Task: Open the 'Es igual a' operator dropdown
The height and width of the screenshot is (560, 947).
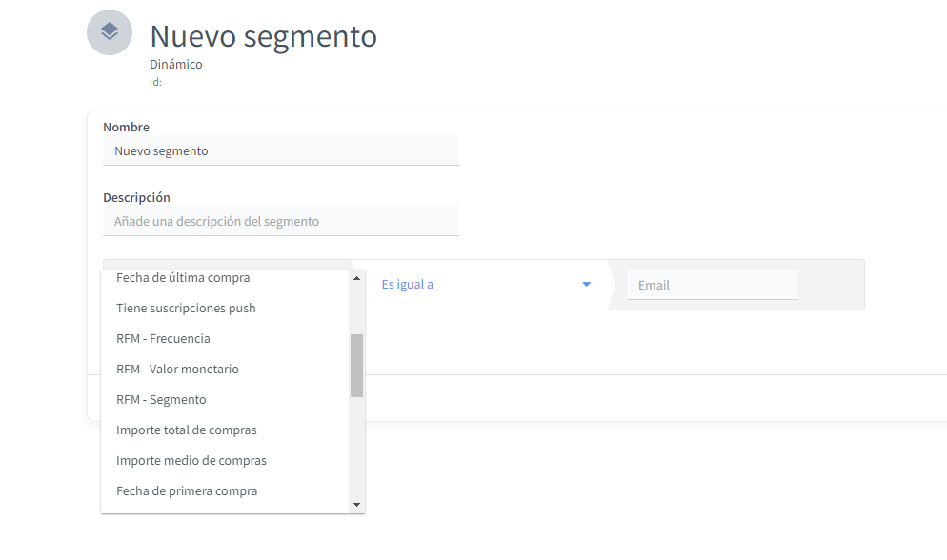Action: pyautogui.click(x=481, y=285)
